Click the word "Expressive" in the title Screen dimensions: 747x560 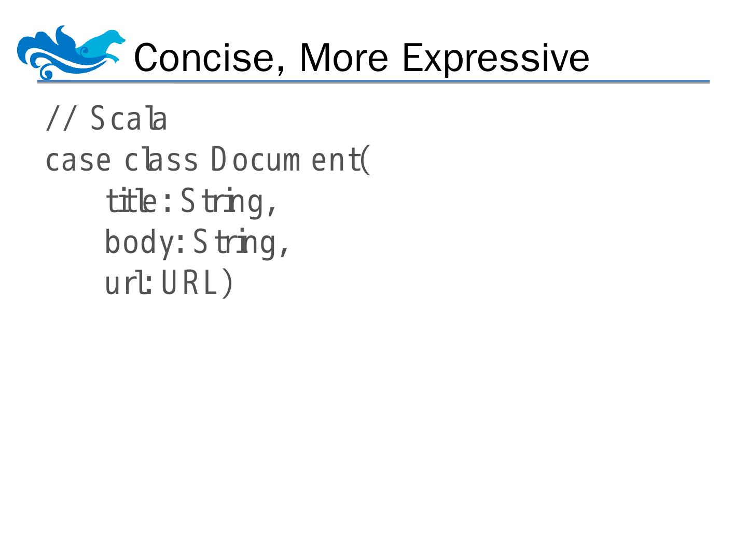pyautogui.click(x=495, y=57)
